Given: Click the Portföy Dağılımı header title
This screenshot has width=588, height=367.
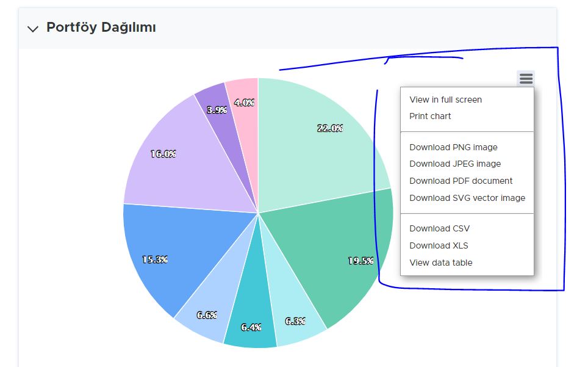Looking at the screenshot, I should point(102,27).
